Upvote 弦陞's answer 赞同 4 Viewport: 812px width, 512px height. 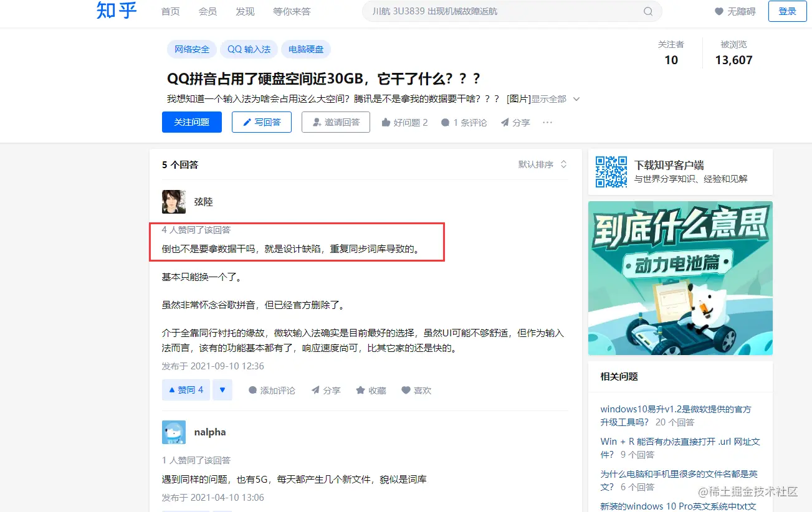(186, 390)
